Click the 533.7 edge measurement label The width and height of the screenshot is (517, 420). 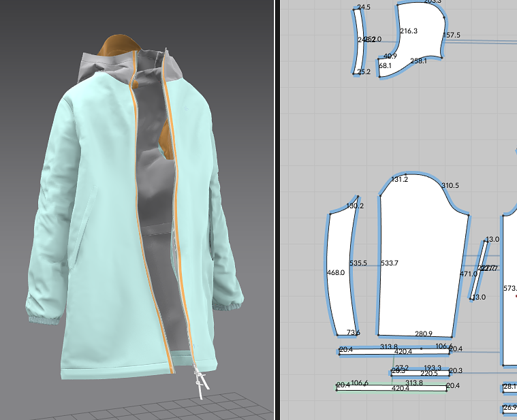pos(390,263)
